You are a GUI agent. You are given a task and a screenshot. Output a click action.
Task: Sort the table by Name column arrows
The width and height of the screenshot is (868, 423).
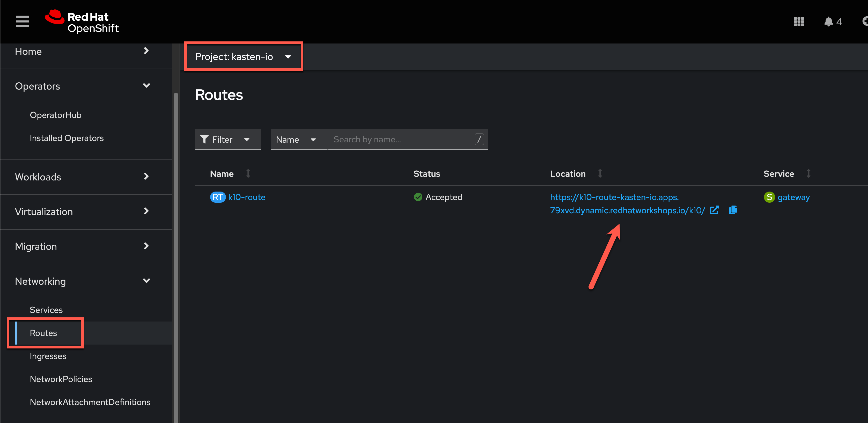coord(248,174)
